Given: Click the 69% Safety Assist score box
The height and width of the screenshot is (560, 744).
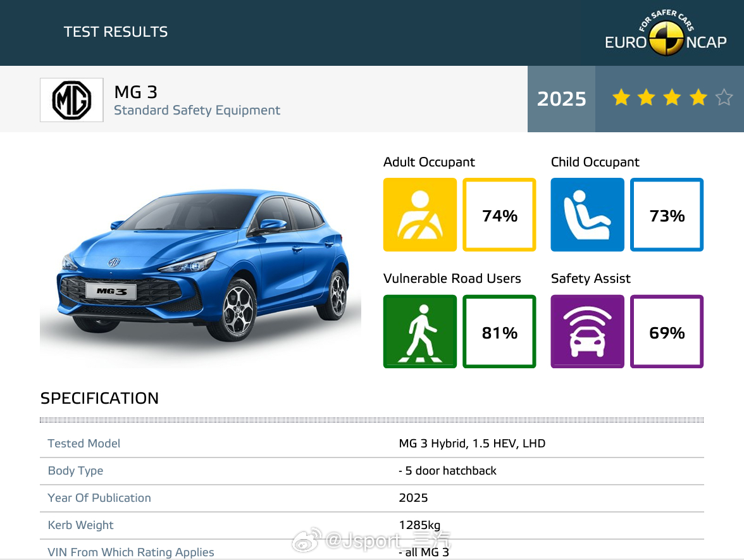Looking at the screenshot, I should (667, 332).
